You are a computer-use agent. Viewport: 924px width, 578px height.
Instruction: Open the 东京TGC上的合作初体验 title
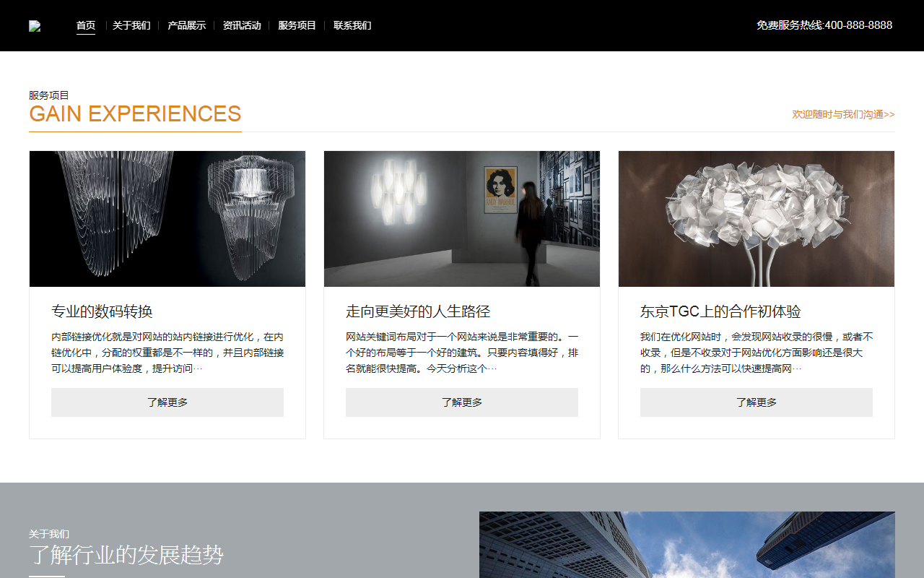pyautogui.click(x=720, y=311)
